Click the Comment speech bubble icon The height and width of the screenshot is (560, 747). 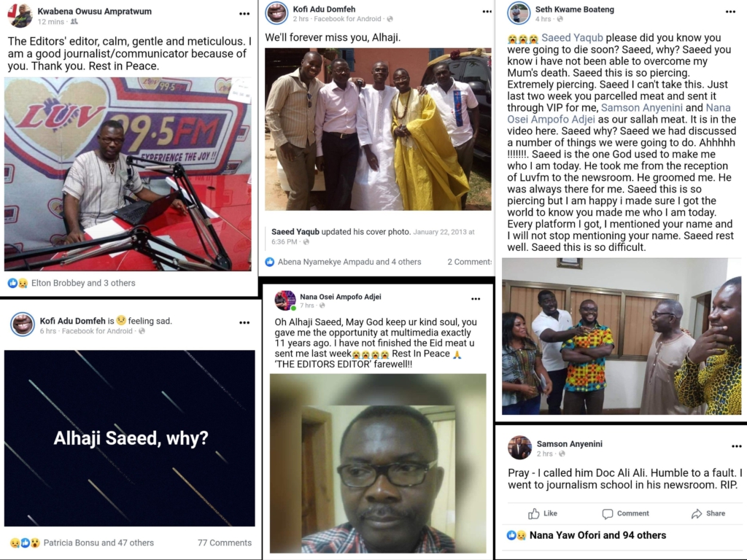[x=608, y=513]
